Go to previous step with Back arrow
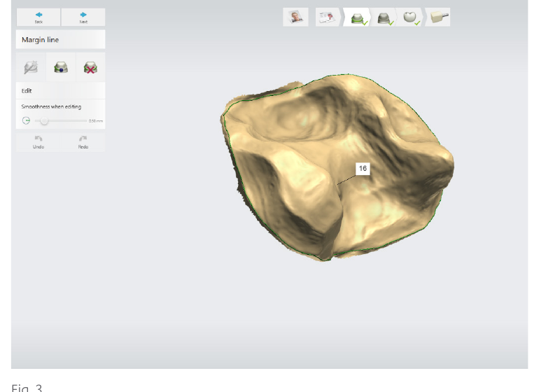The height and width of the screenshot is (392, 546). click(x=38, y=17)
